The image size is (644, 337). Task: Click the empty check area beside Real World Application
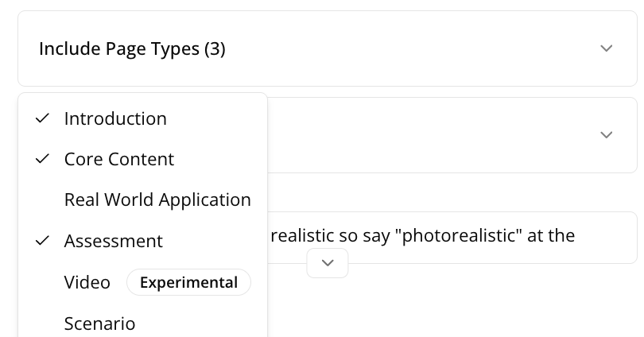43,200
